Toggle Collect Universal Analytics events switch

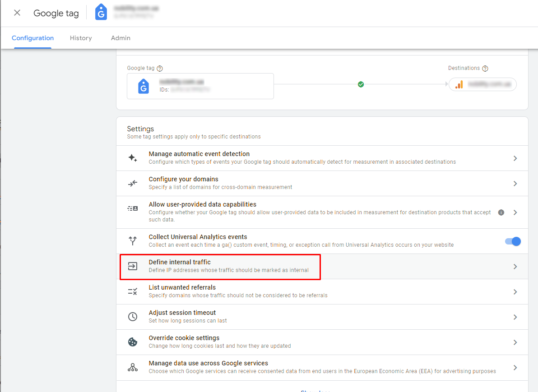(513, 241)
